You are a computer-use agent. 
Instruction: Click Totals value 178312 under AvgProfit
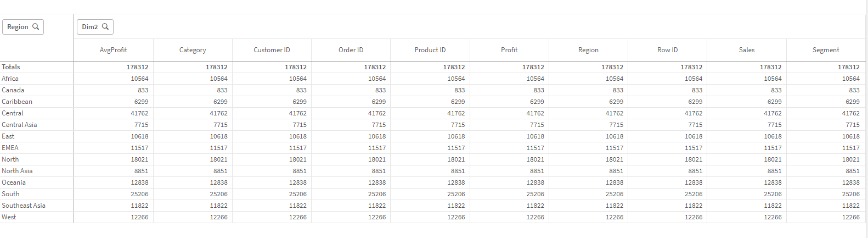coord(137,67)
